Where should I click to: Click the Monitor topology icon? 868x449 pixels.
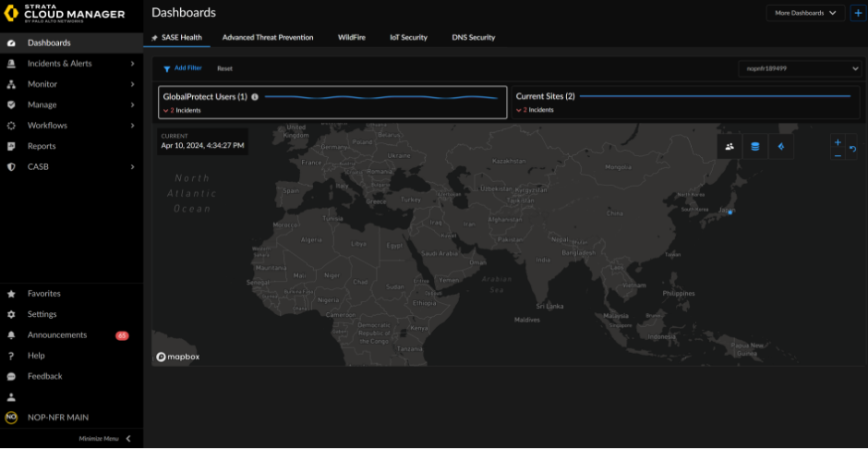click(x=11, y=84)
